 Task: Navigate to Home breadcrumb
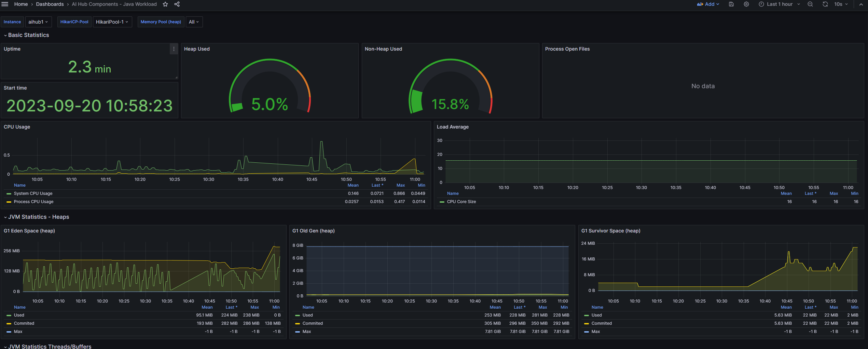pyautogui.click(x=21, y=4)
